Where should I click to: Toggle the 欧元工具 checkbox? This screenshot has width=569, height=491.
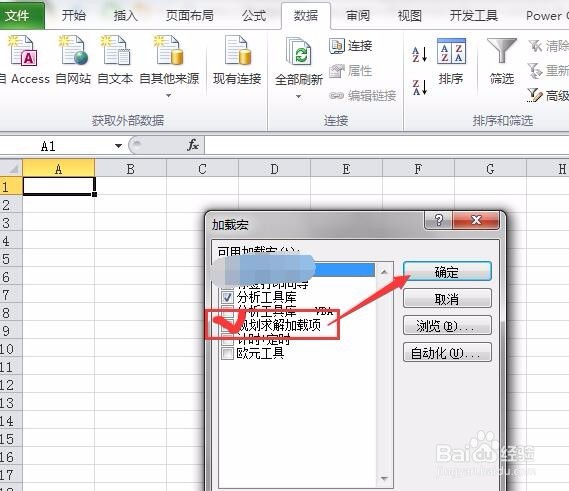coord(228,353)
